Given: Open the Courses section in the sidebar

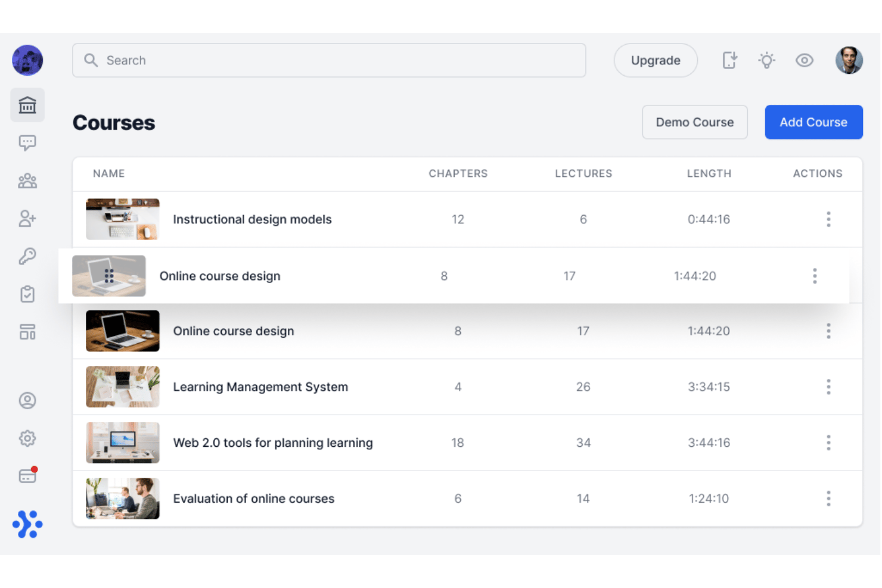Looking at the screenshot, I should (x=27, y=105).
